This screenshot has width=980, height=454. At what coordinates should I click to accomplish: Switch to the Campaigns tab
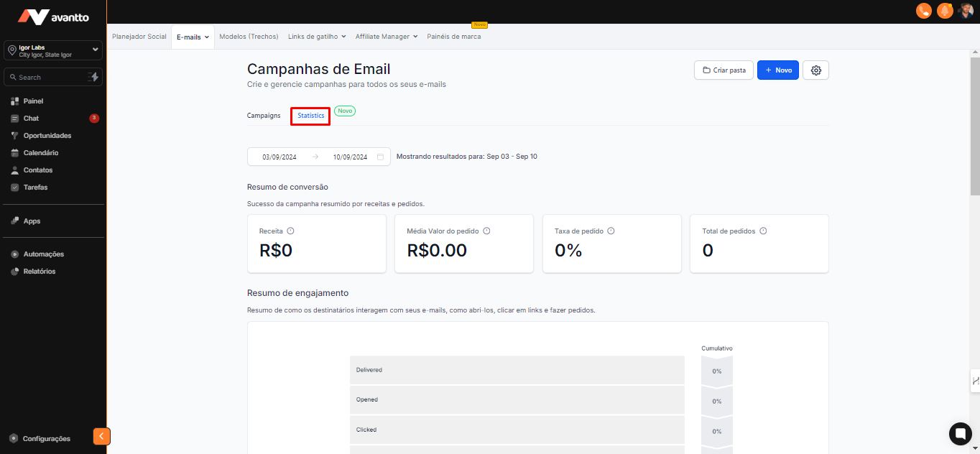[264, 116]
